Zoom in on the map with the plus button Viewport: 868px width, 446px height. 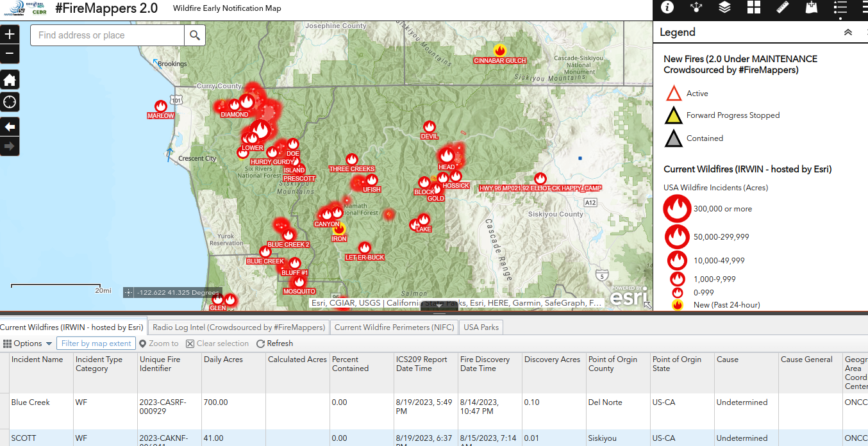[10, 35]
